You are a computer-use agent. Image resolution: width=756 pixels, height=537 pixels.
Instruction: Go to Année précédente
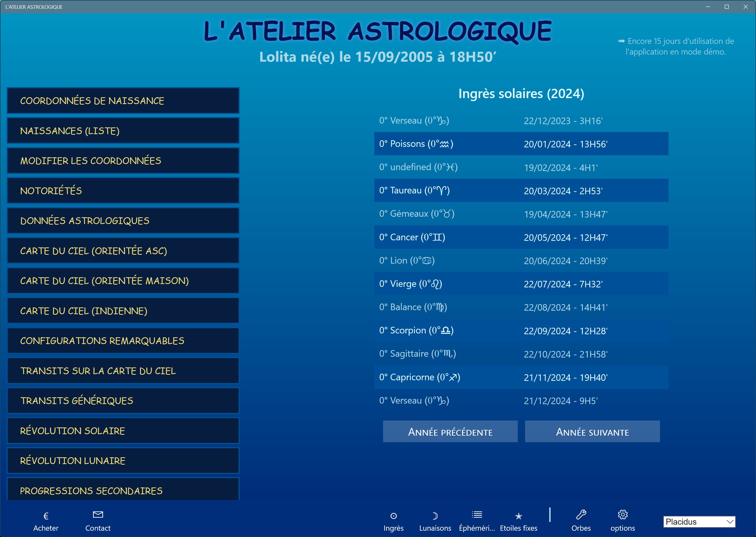pos(450,432)
